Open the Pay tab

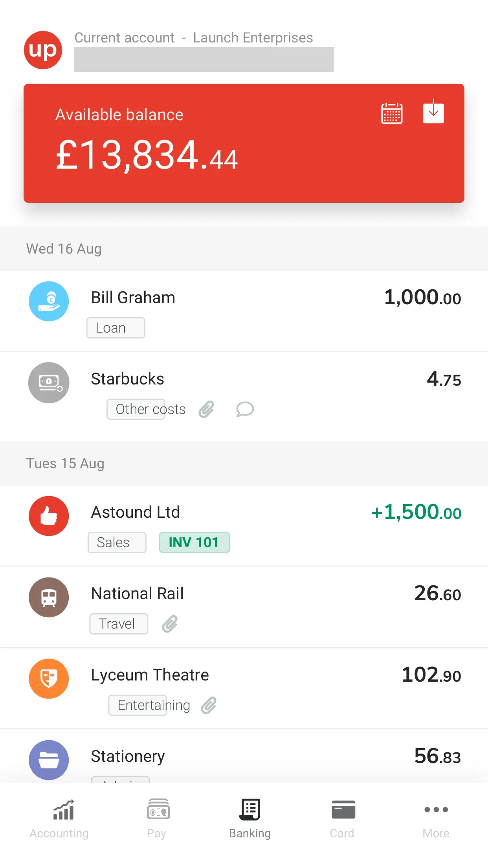coord(157,818)
